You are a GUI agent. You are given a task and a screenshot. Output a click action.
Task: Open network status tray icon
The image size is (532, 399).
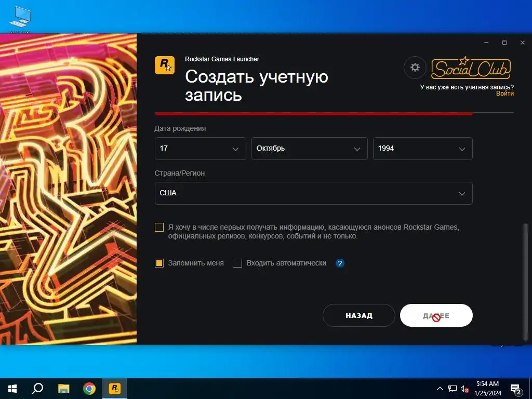453,389
